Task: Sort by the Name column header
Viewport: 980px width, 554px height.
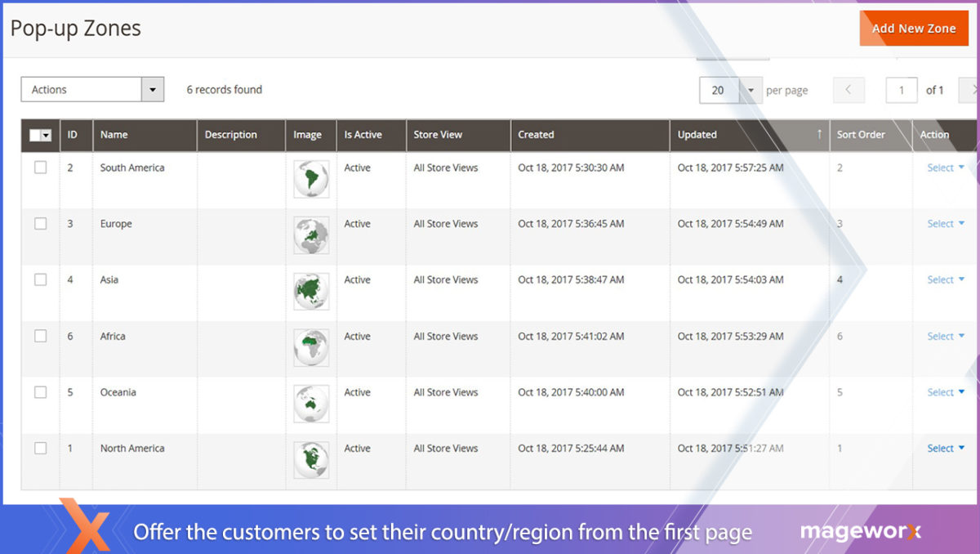Action: tap(114, 135)
